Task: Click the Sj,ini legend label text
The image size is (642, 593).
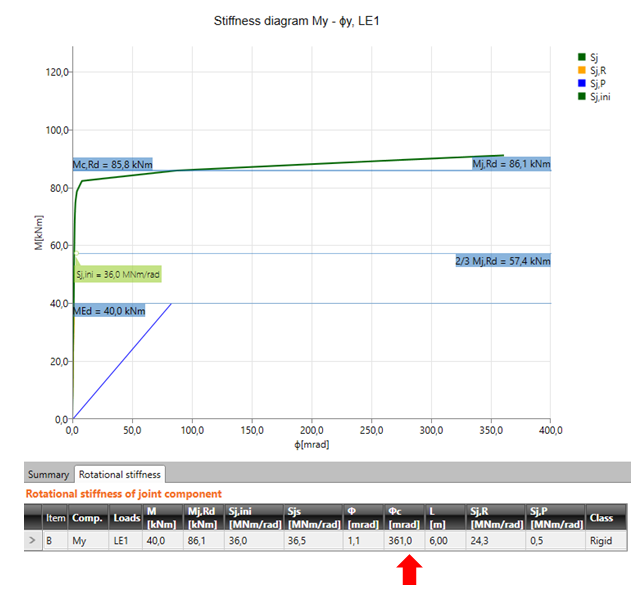Action: coord(600,97)
